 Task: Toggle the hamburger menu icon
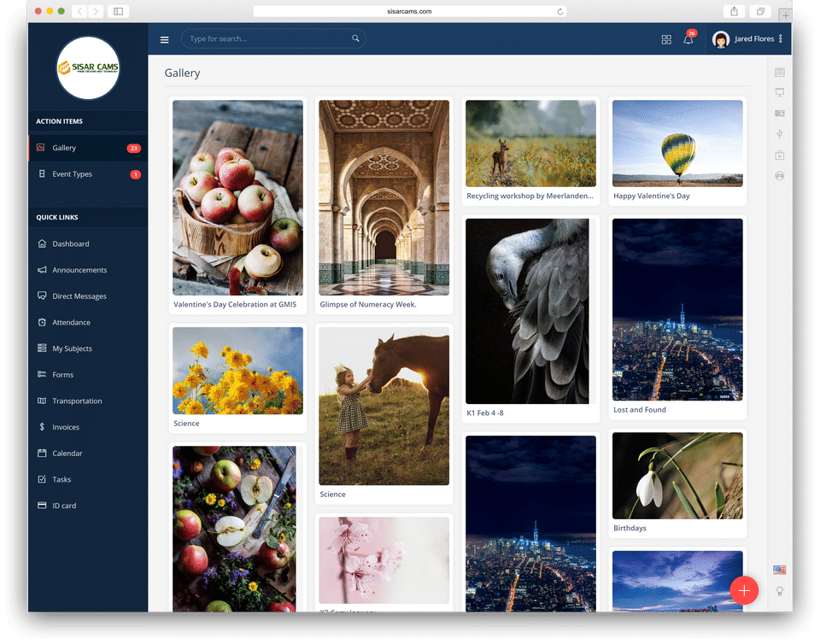click(x=164, y=39)
